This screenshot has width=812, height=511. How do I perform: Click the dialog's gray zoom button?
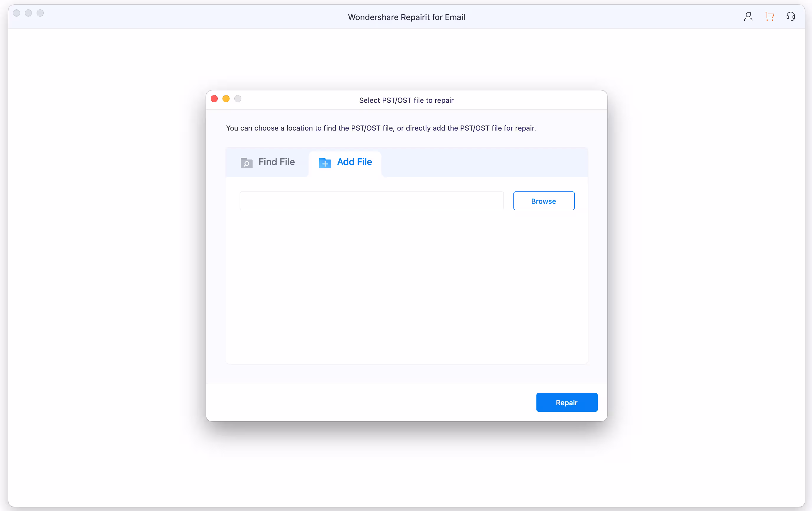[238, 99]
